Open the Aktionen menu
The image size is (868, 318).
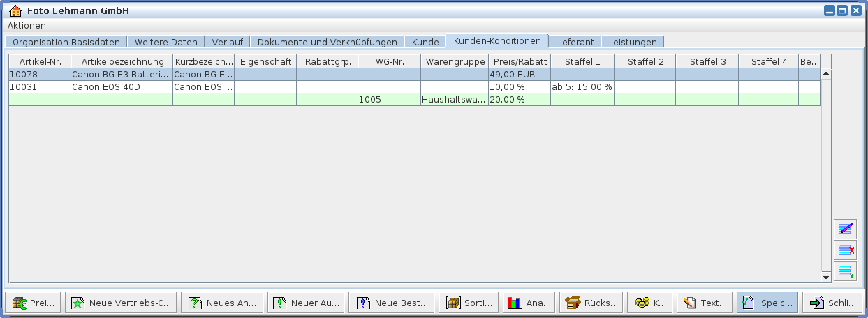click(x=27, y=25)
